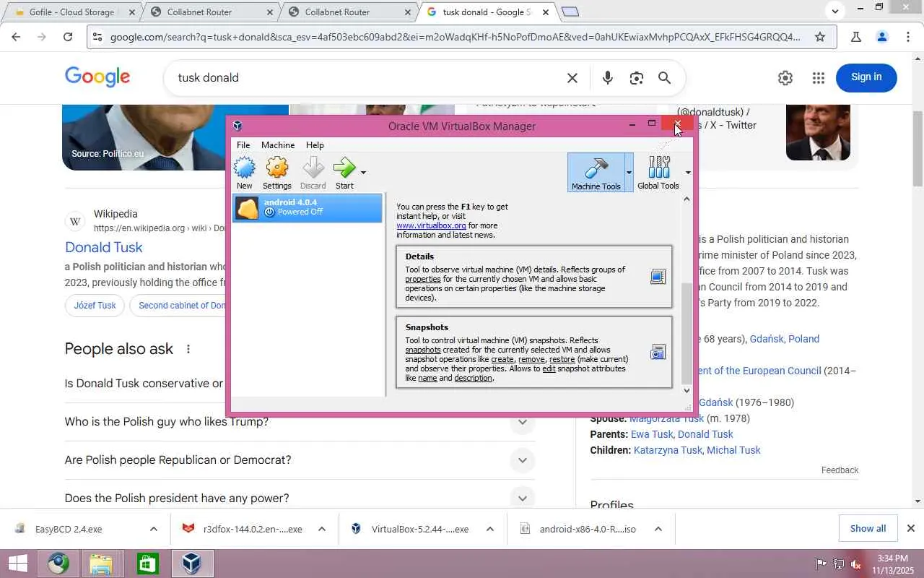Open the network icon in system tray
The width and height of the screenshot is (924, 578).
point(839,564)
